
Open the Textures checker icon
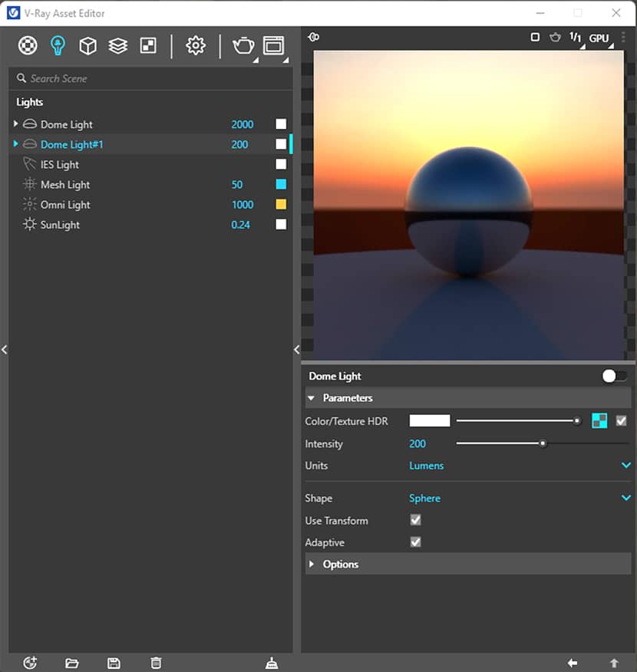tap(148, 45)
